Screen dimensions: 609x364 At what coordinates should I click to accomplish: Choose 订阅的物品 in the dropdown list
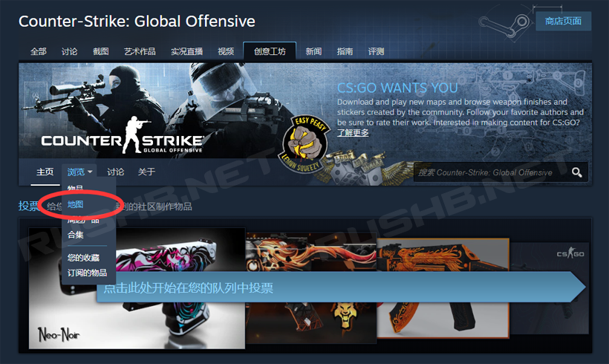click(87, 273)
